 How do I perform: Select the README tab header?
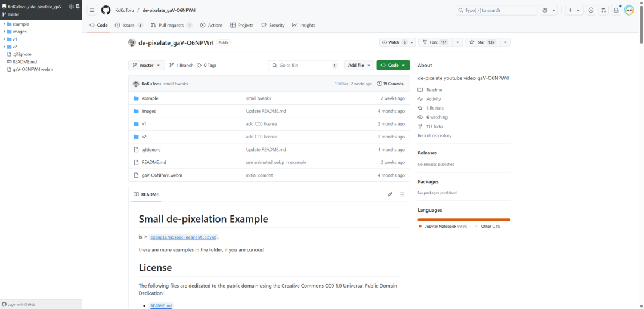146,194
